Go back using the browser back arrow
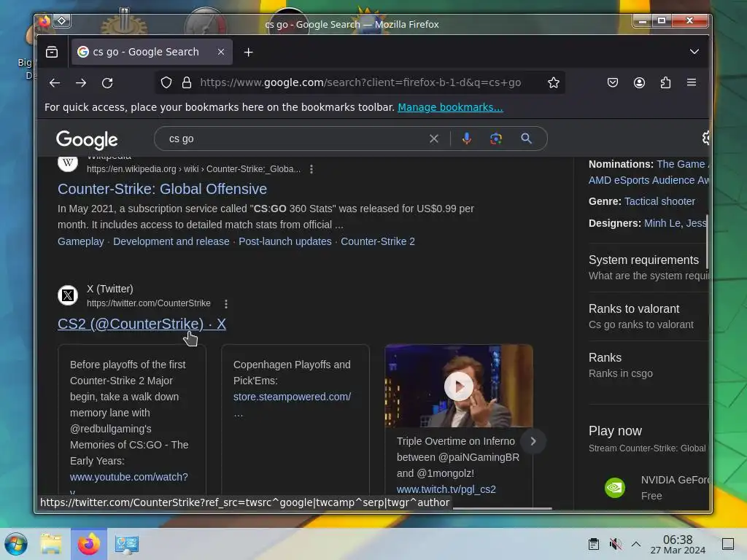Viewport: 747px width, 560px height. 54,83
